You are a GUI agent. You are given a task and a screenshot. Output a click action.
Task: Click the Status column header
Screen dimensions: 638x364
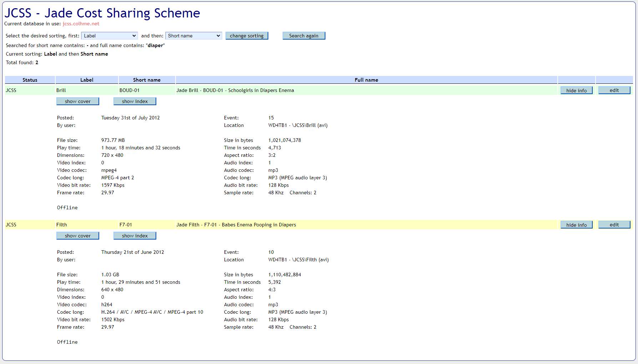30,80
